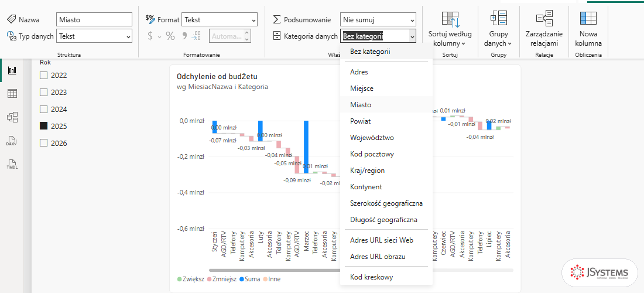This screenshot has width=644, height=293.
Task: Click the blue Luty total bar
Action: click(261, 131)
